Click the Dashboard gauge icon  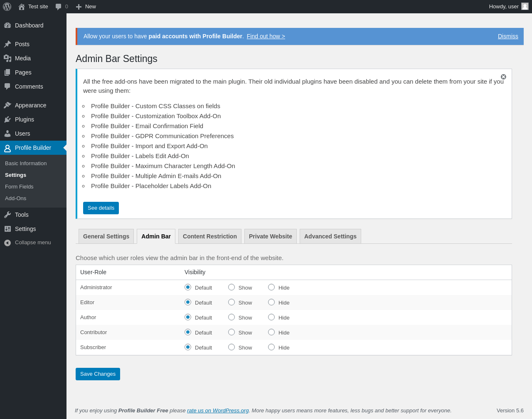pyautogui.click(x=7, y=25)
